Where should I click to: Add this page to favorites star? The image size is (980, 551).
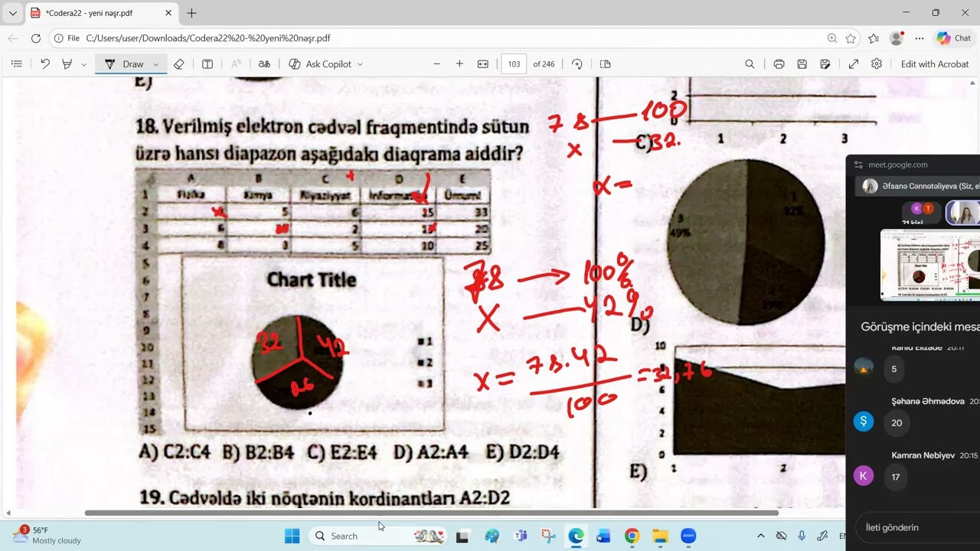pos(851,38)
